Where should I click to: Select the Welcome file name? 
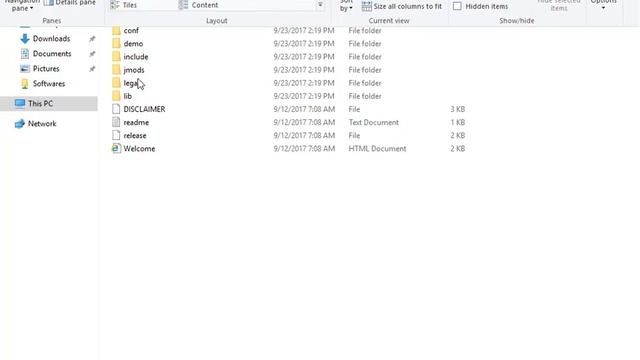pos(139,149)
